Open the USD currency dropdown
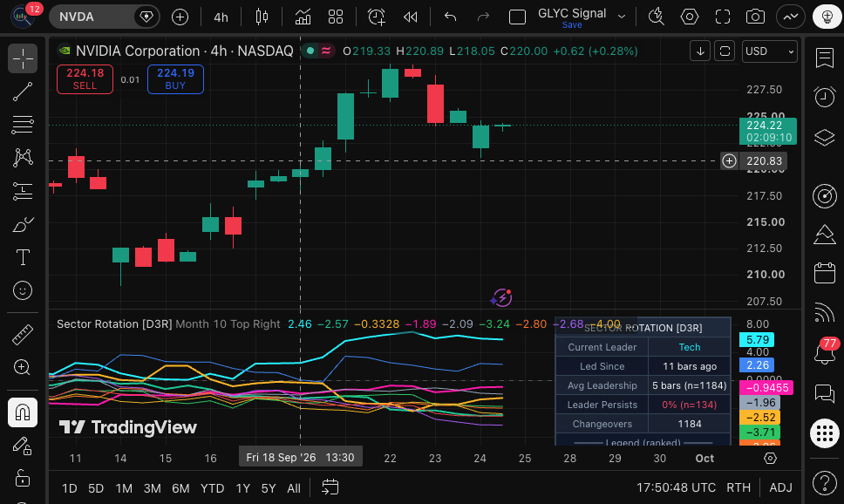Screen dimensions: 844x504 769,51
